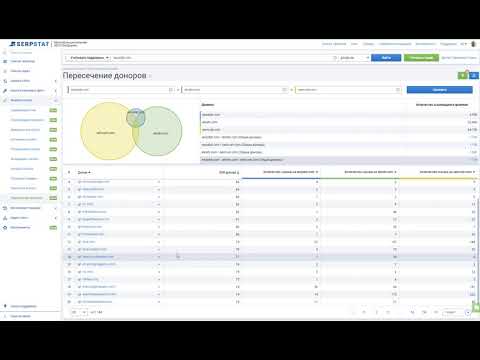The image size is (480, 360).
Task: Click the green export icon button
Action: 463,76
